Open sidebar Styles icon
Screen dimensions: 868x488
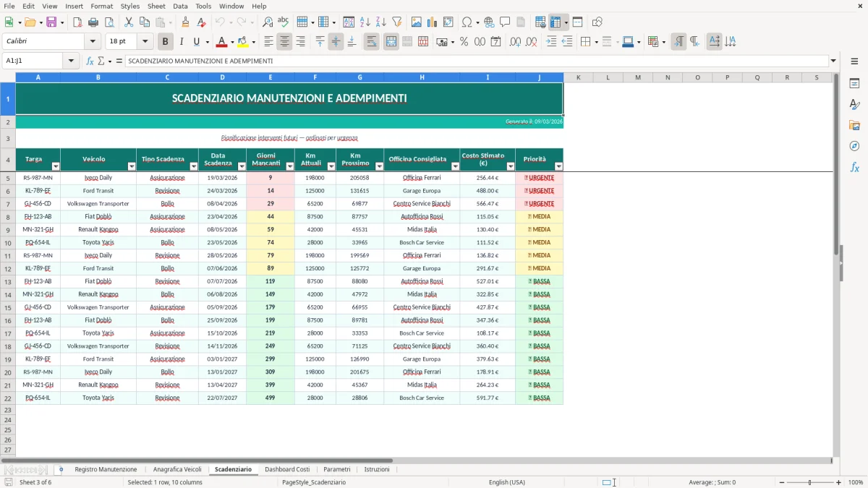854,104
